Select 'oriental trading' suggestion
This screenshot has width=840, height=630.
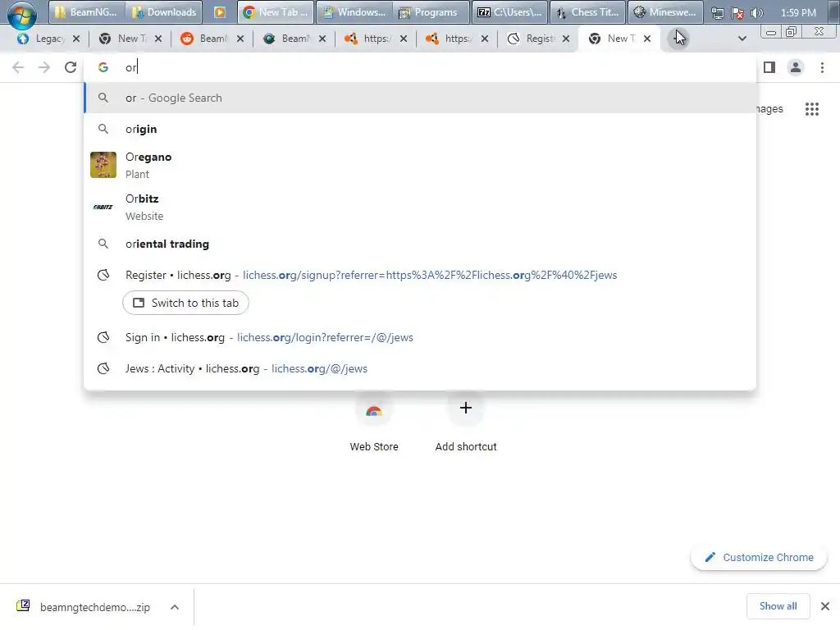pos(420,244)
